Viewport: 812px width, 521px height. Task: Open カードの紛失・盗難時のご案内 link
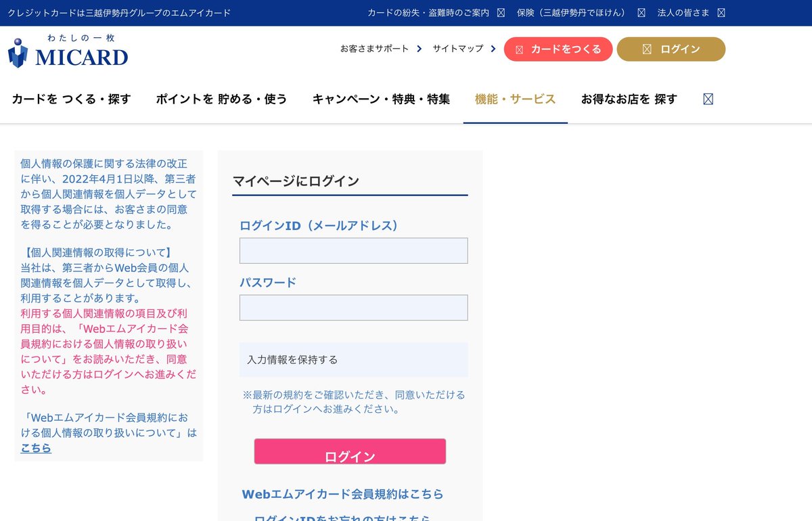point(428,12)
